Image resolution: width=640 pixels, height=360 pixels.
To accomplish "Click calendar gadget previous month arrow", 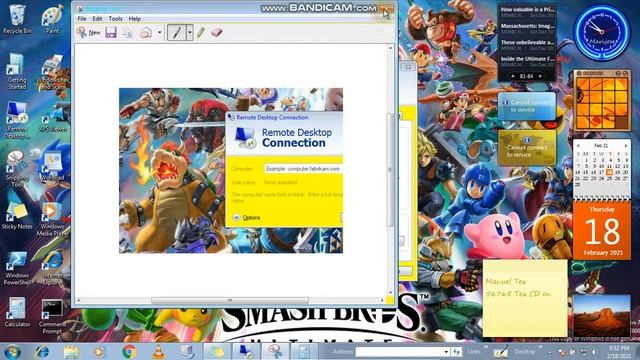I will [x=578, y=146].
